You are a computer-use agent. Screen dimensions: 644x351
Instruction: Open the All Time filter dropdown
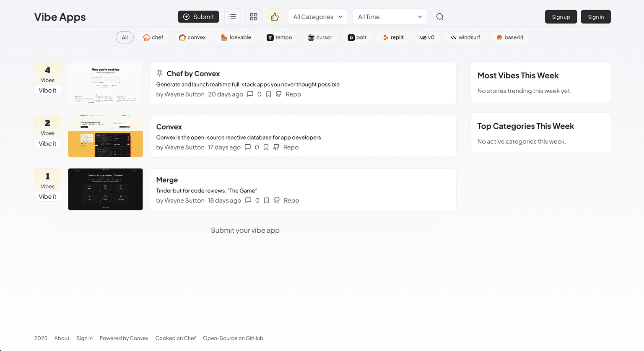(390, 17)
